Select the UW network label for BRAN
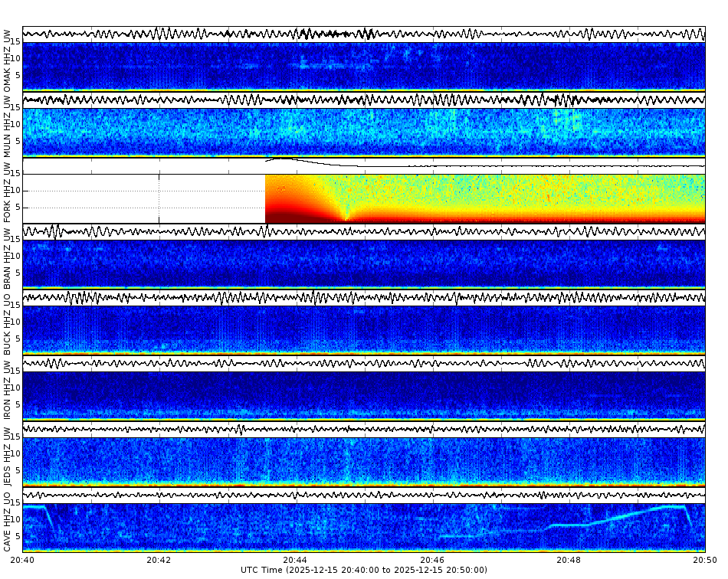This screenshot has height=579, width=728. click(8, 234)
